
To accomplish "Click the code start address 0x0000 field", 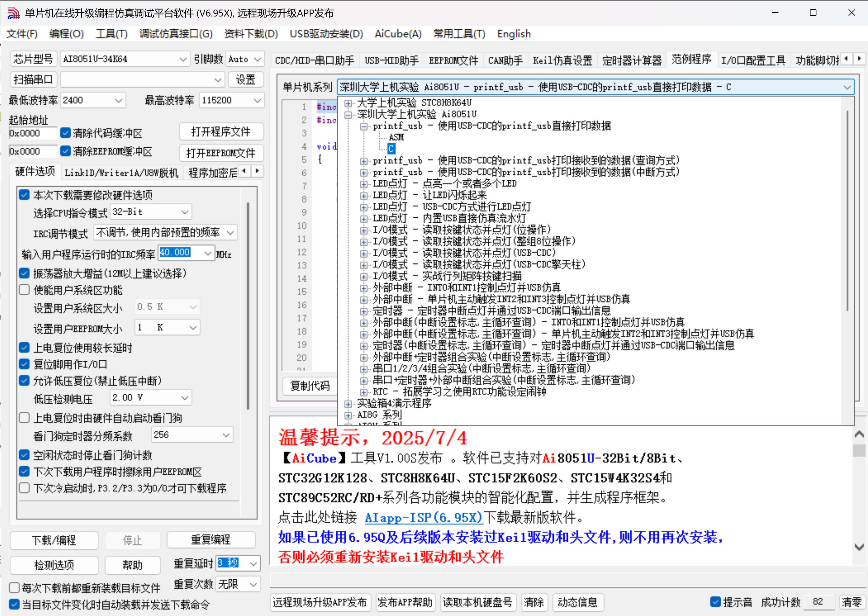I will pos(33,133).
